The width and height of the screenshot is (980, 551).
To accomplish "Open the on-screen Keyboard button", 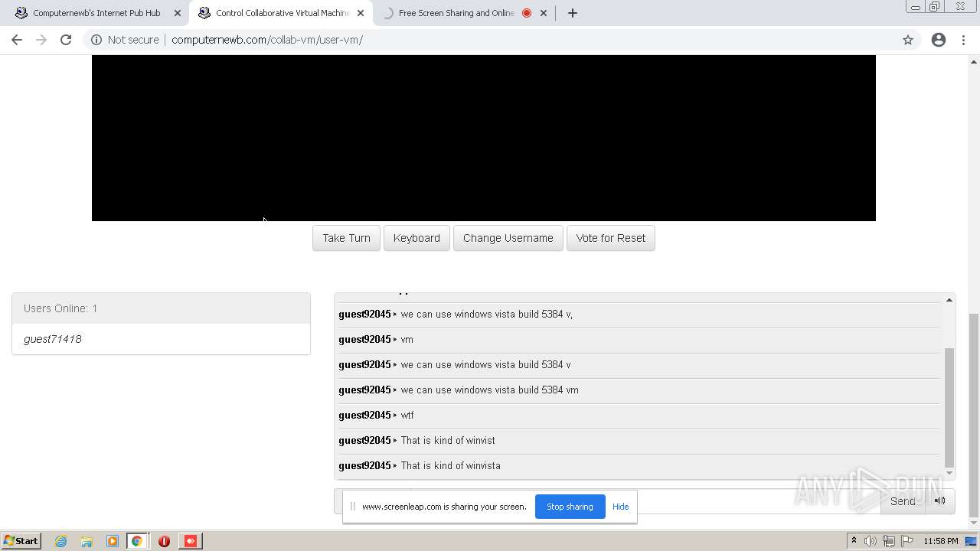I will 416,238.
